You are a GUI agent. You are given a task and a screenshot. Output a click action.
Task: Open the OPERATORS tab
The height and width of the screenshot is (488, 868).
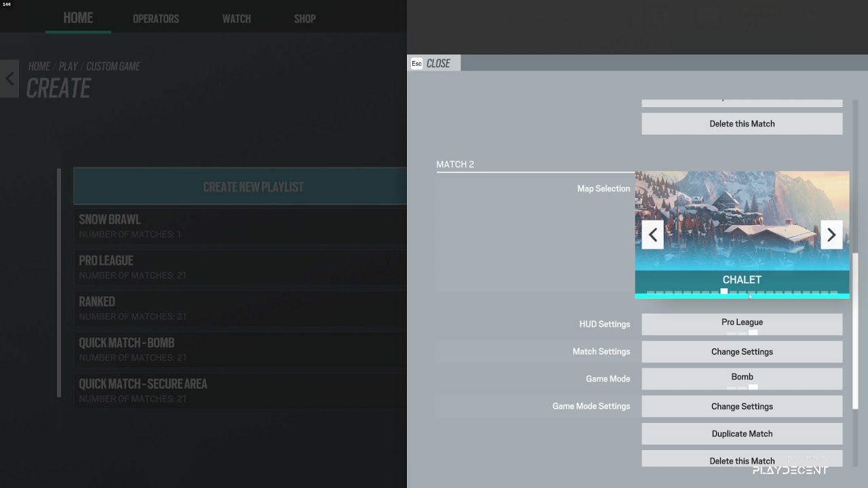(156, 19)
